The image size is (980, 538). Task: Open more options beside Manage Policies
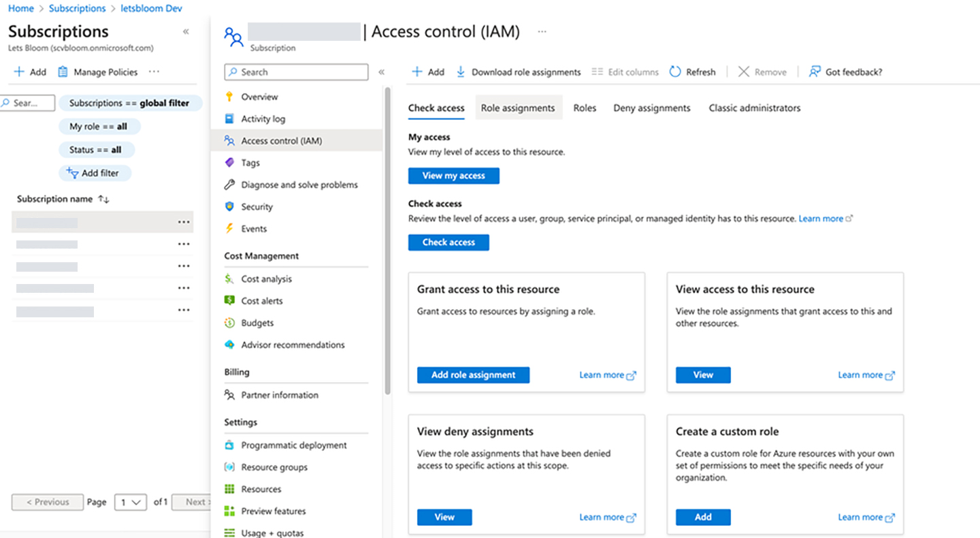point(154,72)
